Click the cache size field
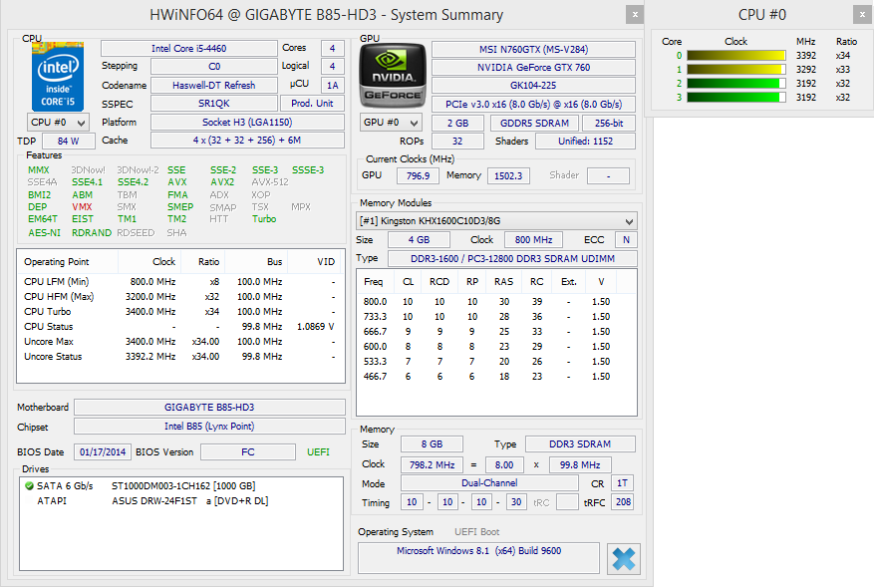Image resolution: width=875 pixels, height=588 pixels. 247,141
